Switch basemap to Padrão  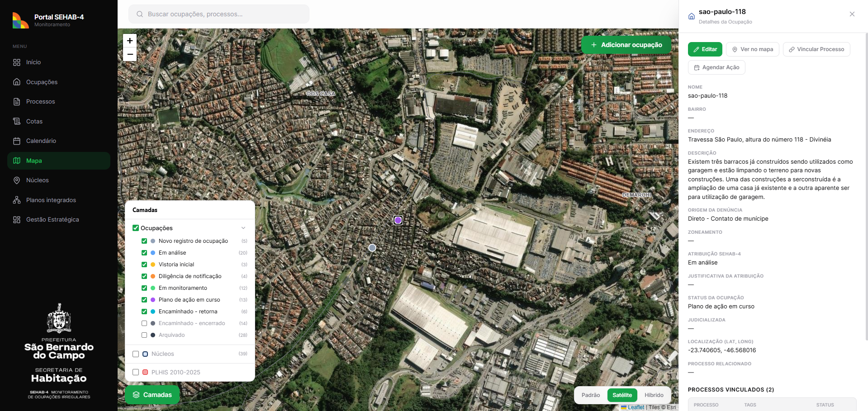[x=591, y=395]
